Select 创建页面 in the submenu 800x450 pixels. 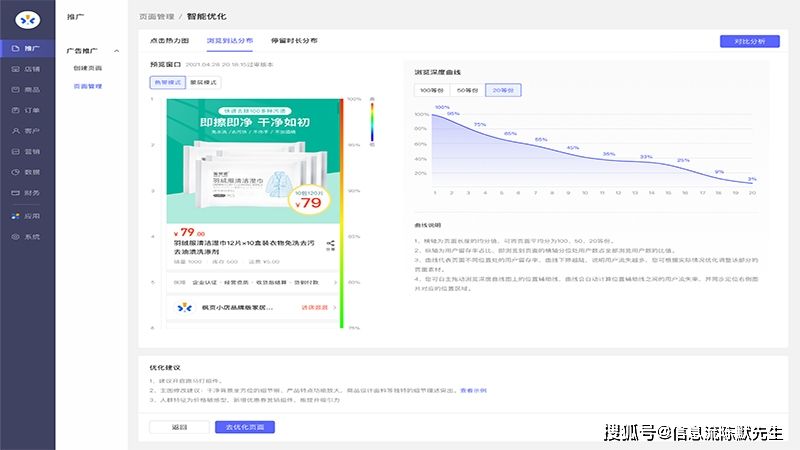tap(88, 68)
